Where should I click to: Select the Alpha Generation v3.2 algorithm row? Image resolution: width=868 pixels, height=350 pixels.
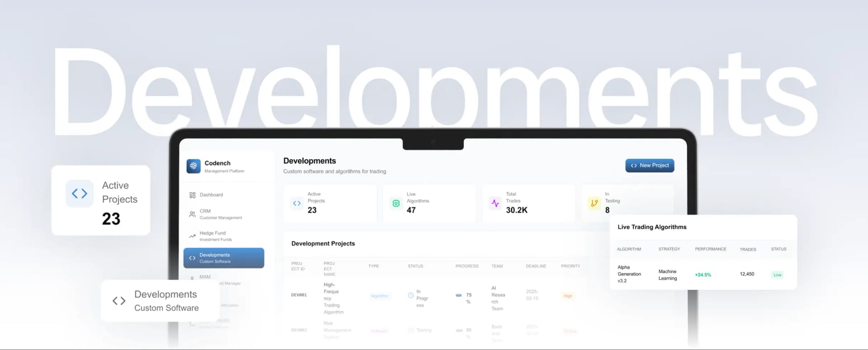point(629,274)
